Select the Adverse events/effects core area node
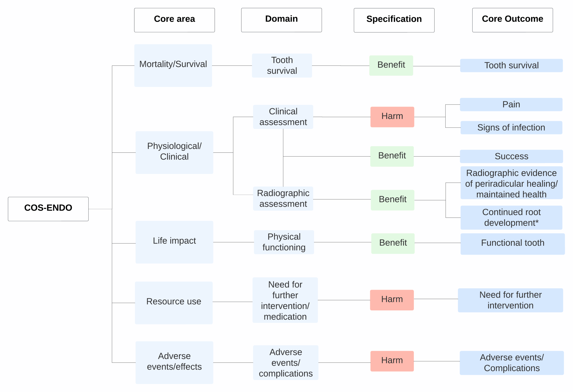This screenshot has width=573, height=392. [x=174, y=362]
